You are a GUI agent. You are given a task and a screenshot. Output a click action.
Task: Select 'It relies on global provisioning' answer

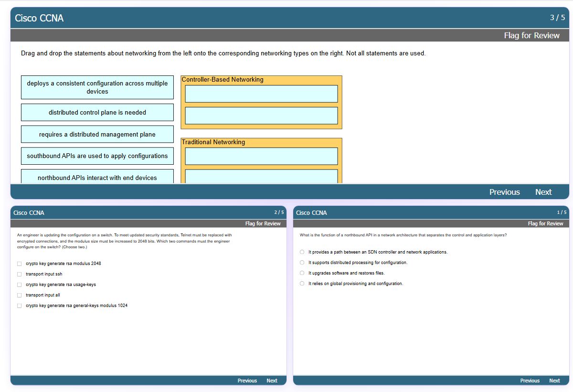click(x=302, y=284)
